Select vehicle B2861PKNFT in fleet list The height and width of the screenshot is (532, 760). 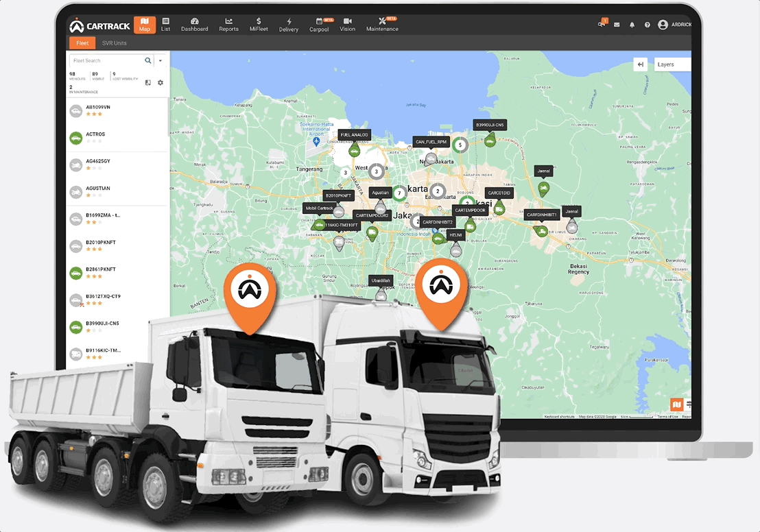pyautogui.click(x=118, y=274)
